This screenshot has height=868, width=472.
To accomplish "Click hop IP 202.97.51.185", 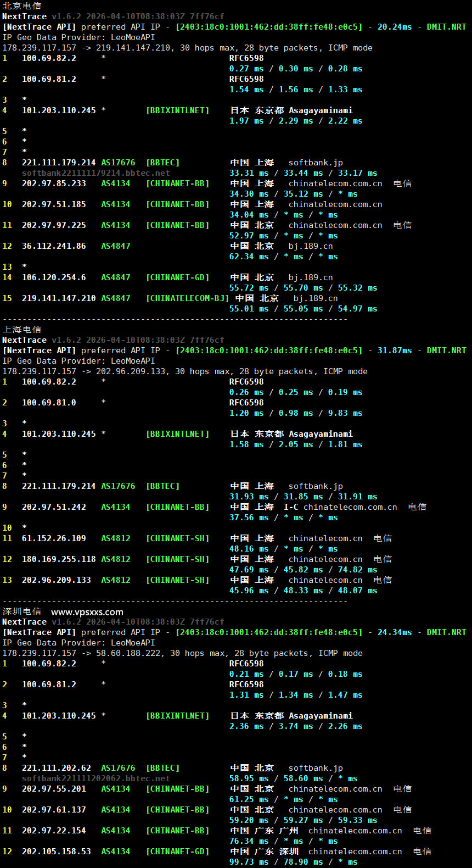I will [x=54, y=204].
